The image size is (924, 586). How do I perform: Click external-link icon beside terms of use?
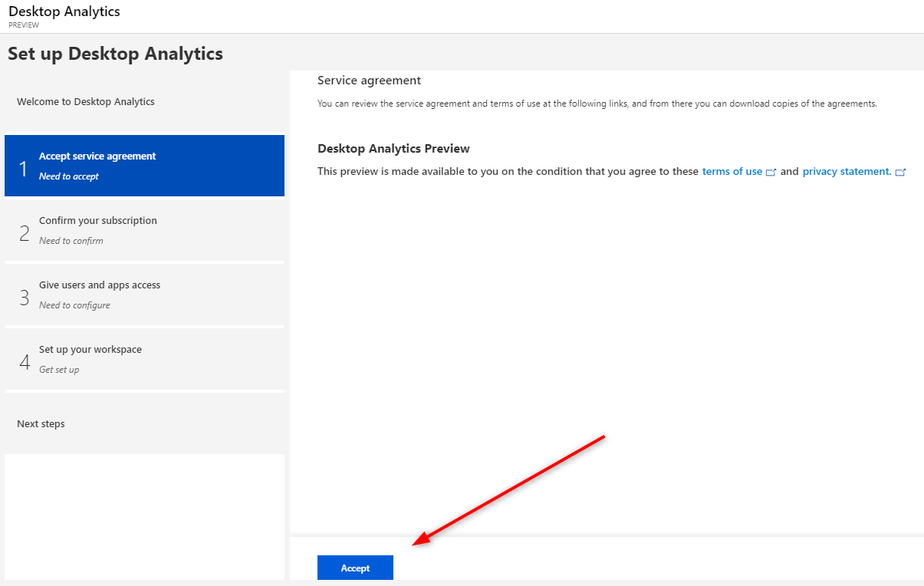(771, 173)
